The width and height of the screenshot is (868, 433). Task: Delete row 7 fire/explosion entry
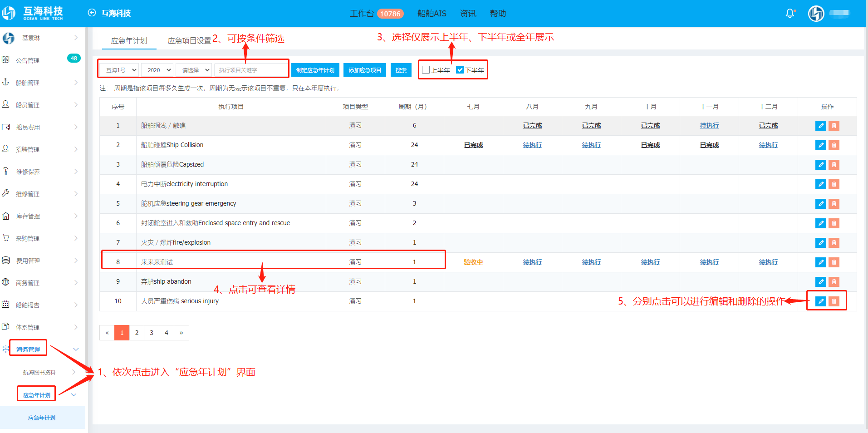tap(834, 243)
